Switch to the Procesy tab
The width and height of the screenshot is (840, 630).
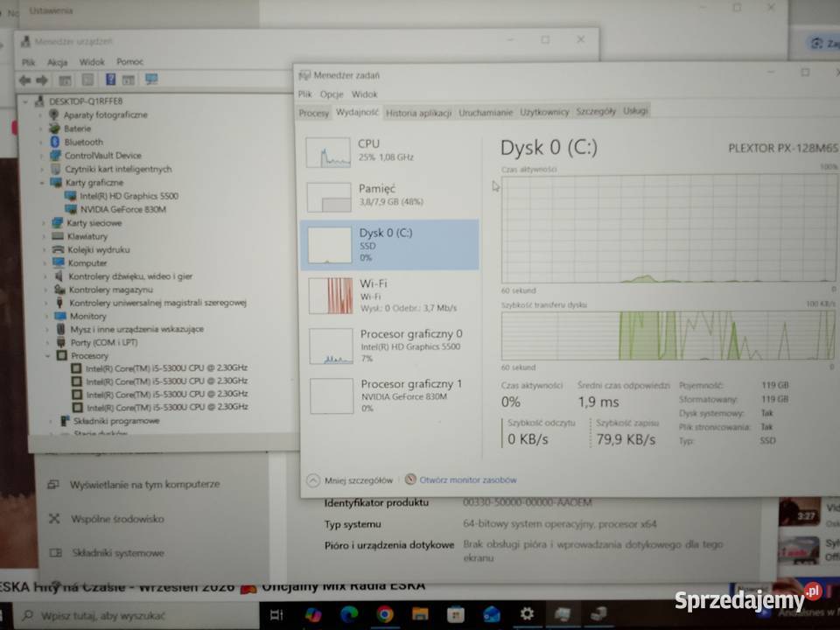[x=313, y=113]
